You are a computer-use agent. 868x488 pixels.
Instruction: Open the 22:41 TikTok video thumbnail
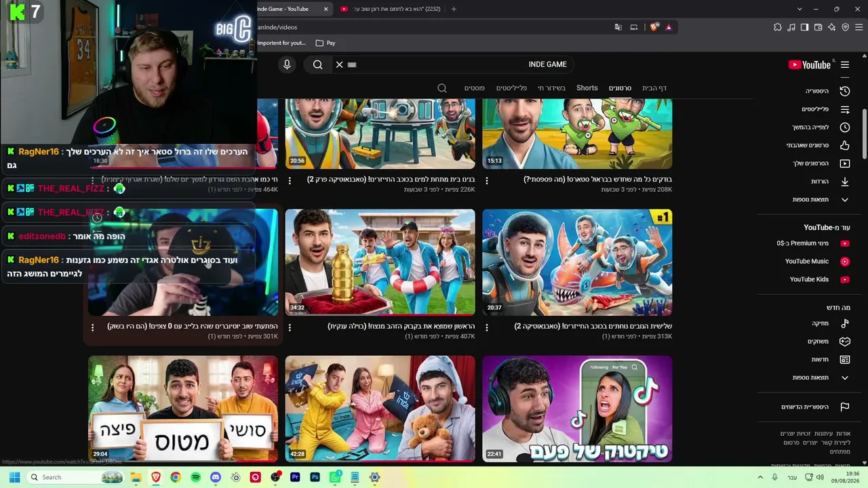[577, 409]
